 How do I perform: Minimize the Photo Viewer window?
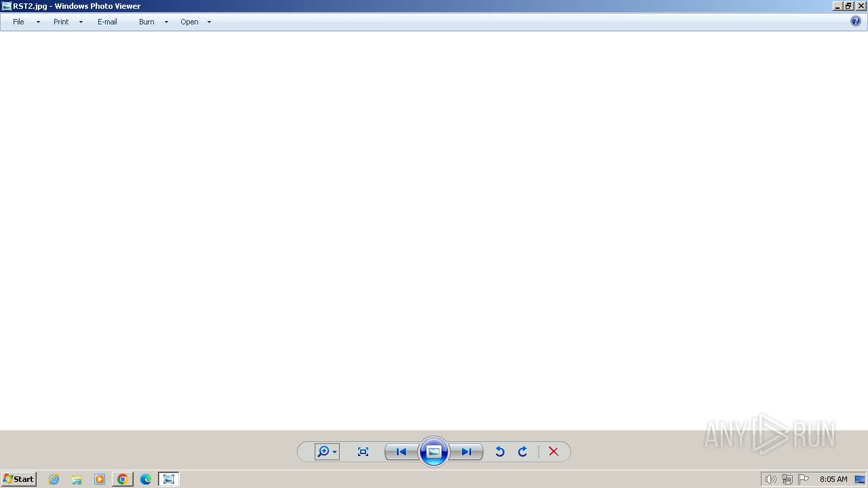click(x=837, y=6)
